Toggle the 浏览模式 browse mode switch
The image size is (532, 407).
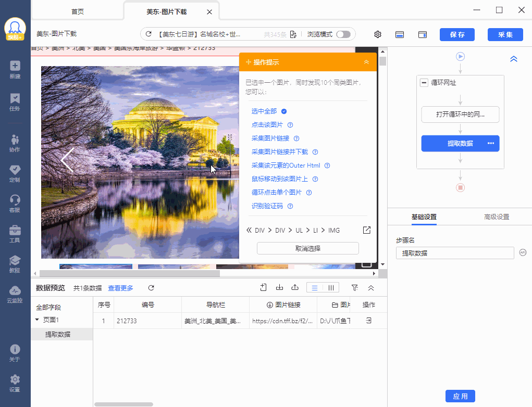(x=343, y=34)
